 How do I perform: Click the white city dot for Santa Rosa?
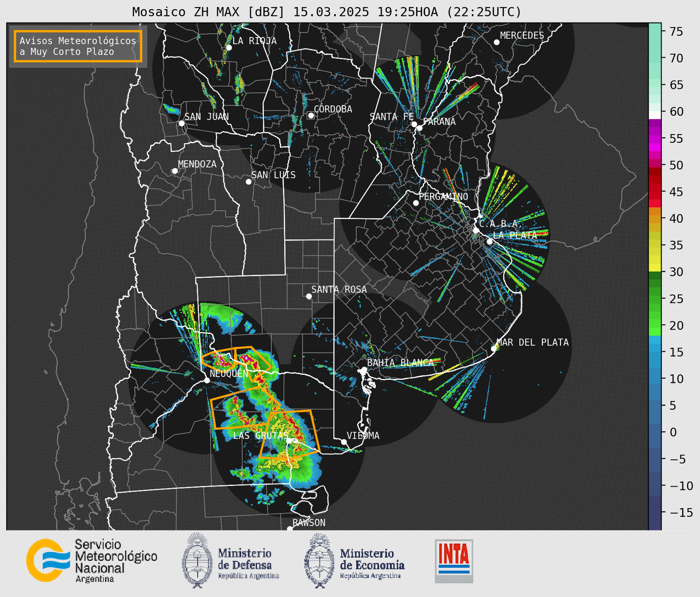(x=309, y=296)
